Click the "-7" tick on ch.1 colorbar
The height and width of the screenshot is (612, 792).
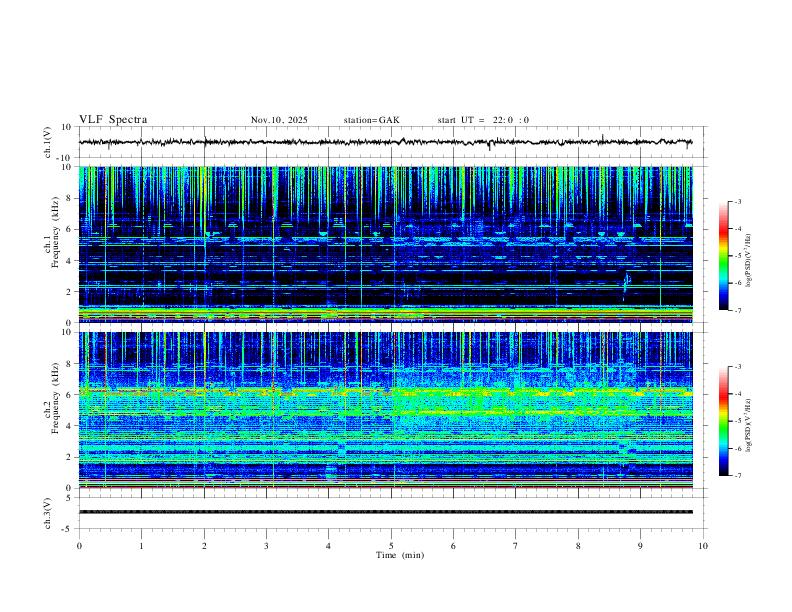click(738, 310)
